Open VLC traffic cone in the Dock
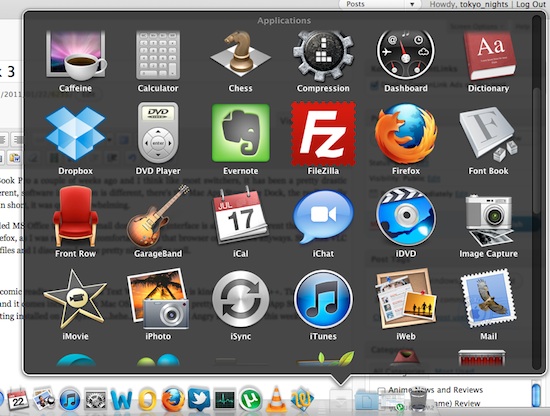The width and height of the screenshot is (550, 416). [276, 399]
